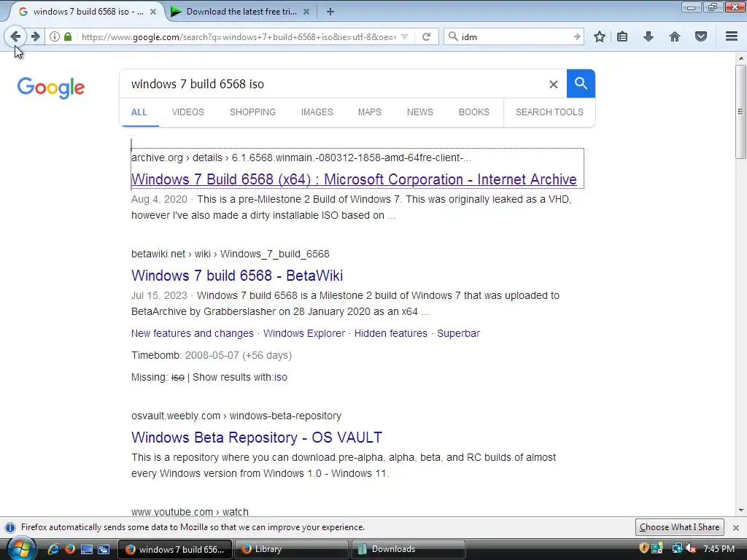The image size is (747, 560).
Task: Click the notification bar info icon
Action: pos(10,527)
